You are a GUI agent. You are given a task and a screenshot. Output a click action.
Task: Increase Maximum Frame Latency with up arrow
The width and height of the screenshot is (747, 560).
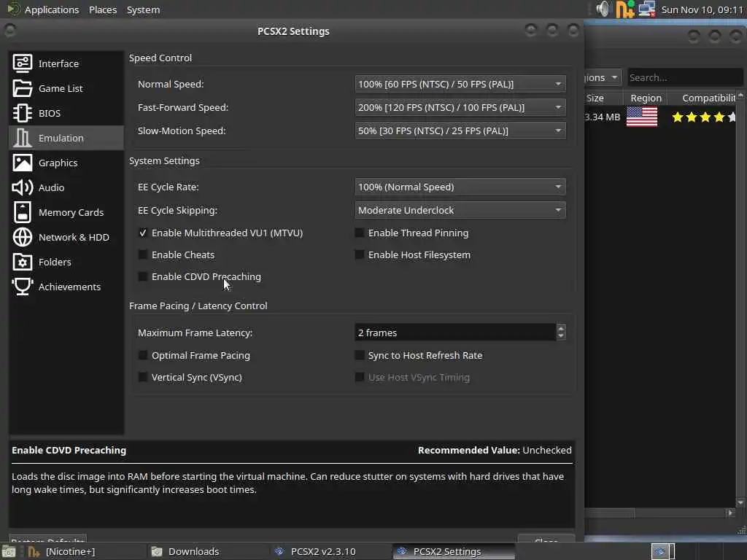pos(561,328)
